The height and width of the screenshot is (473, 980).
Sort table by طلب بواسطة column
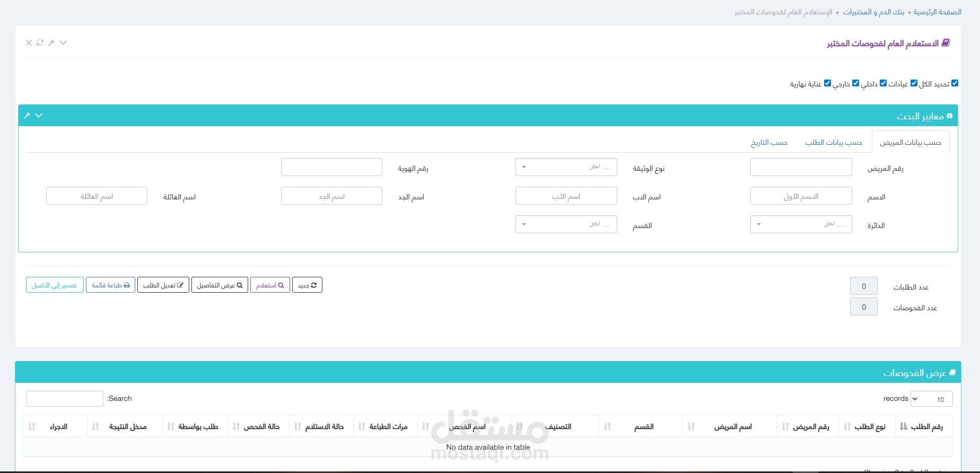pyautogui.click(x=195, y=426)
